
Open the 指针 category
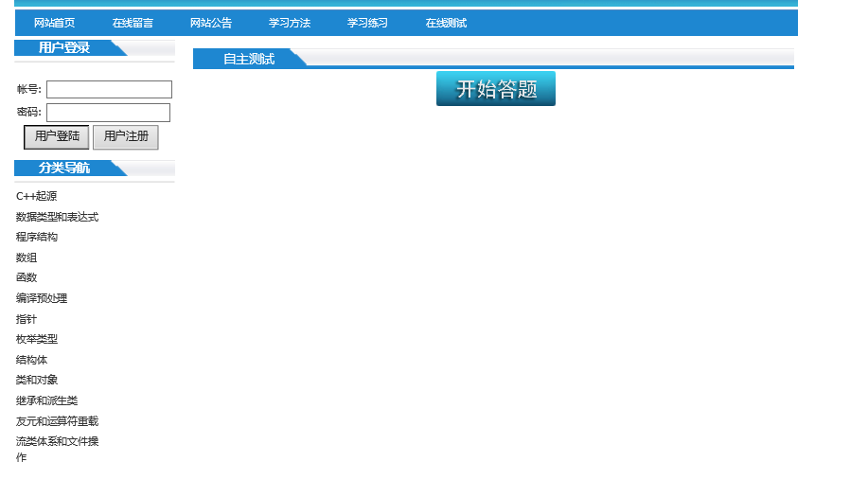click(x=26, y=319)
